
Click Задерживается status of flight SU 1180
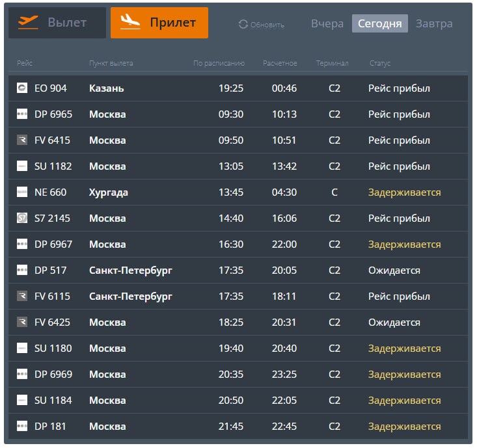coord(404,349)
